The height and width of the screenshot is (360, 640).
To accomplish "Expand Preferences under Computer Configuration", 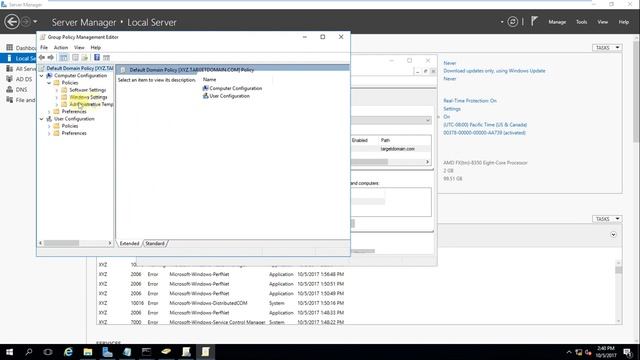I will pyautogui.click(x=49, y=111).
